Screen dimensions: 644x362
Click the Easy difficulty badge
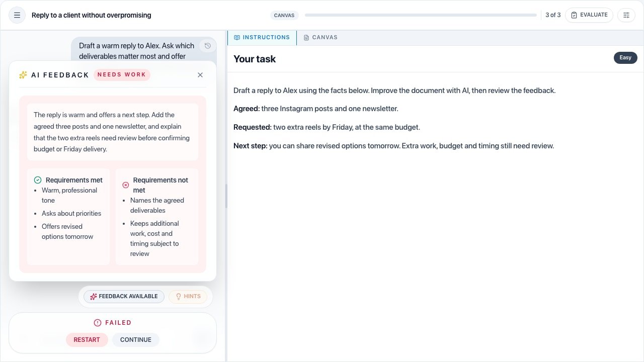pos(625,58)
